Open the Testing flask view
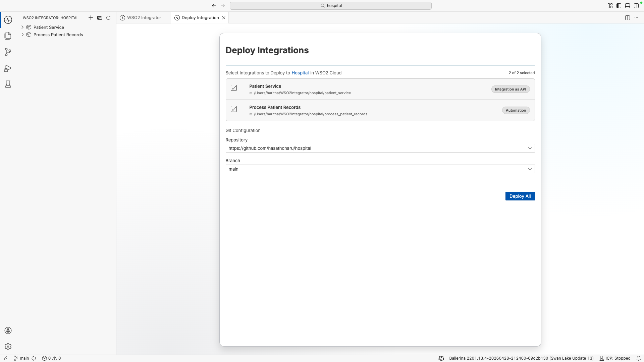Viewport: 644px width, 362px height. 8,84
